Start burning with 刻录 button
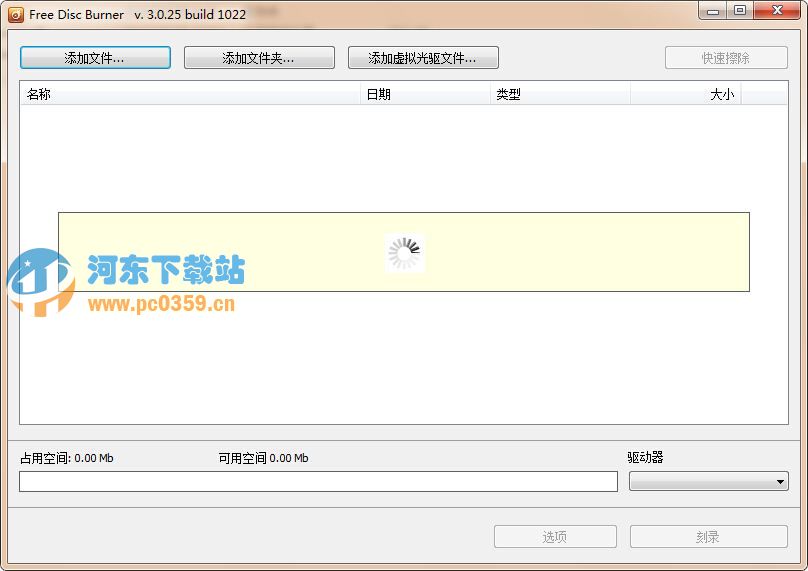Image resolution: width=808 pixels, height=571 pixels. pos(709,536)
